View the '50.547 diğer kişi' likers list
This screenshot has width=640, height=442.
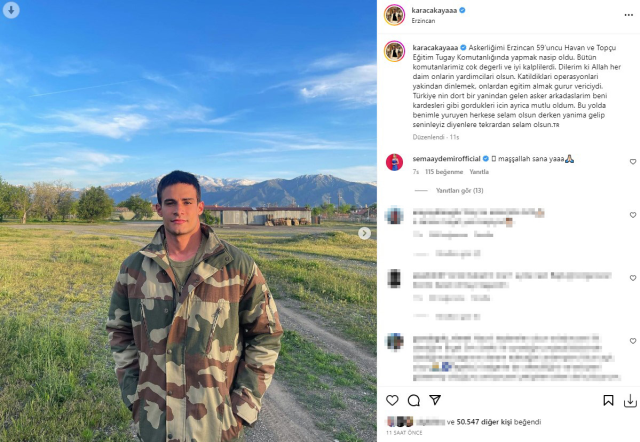(x=484, y=422)
